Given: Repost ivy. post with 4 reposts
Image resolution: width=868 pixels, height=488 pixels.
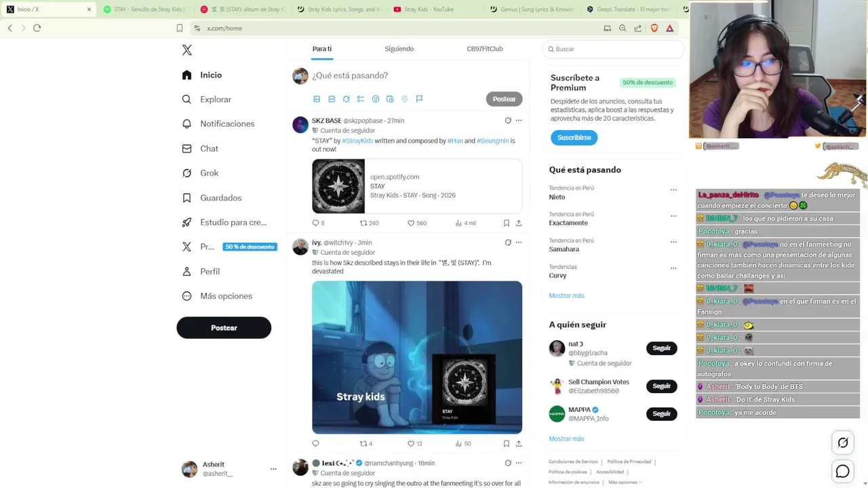Looking at the screenshot, I should click(x=366, y=444).
